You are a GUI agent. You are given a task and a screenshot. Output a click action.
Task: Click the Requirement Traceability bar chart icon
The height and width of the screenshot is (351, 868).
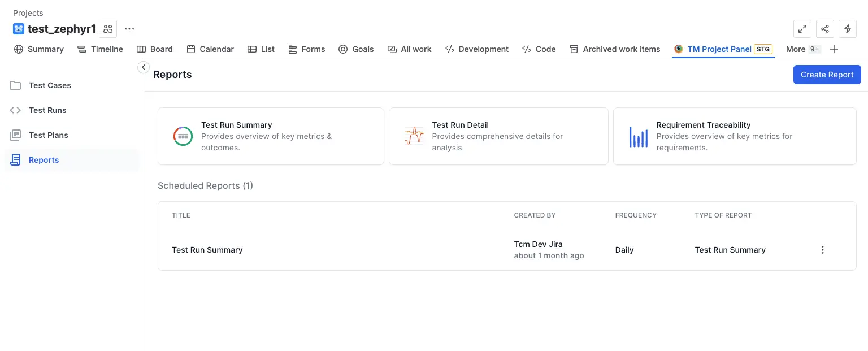pyautogui.click(x=638, y=137)
